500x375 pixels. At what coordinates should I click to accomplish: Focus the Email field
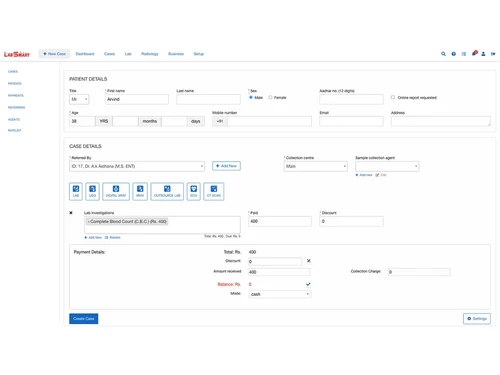click(x=351, y=121)
